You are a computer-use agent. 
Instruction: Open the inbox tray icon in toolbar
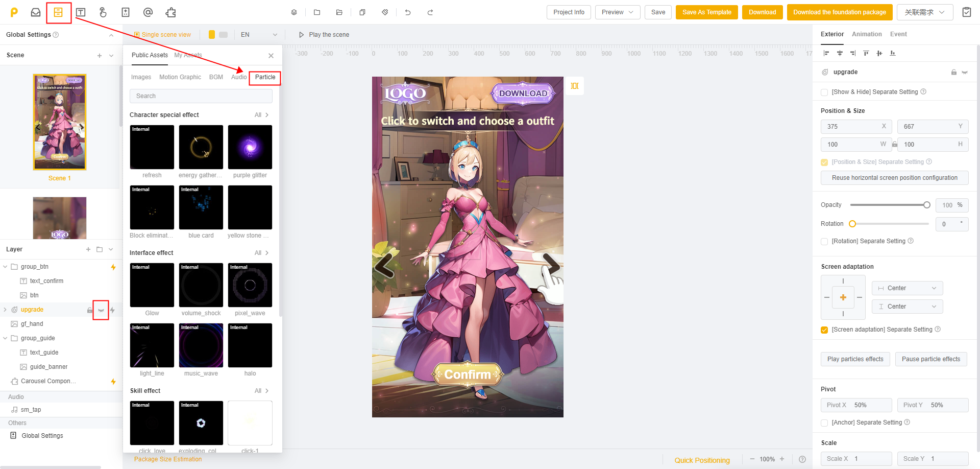click(36, 12)
